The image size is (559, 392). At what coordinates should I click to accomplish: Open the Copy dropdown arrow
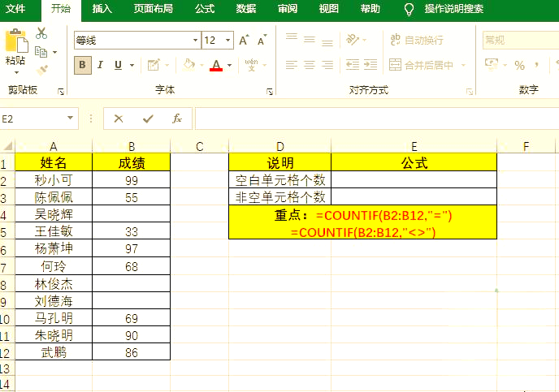[55, 52]
